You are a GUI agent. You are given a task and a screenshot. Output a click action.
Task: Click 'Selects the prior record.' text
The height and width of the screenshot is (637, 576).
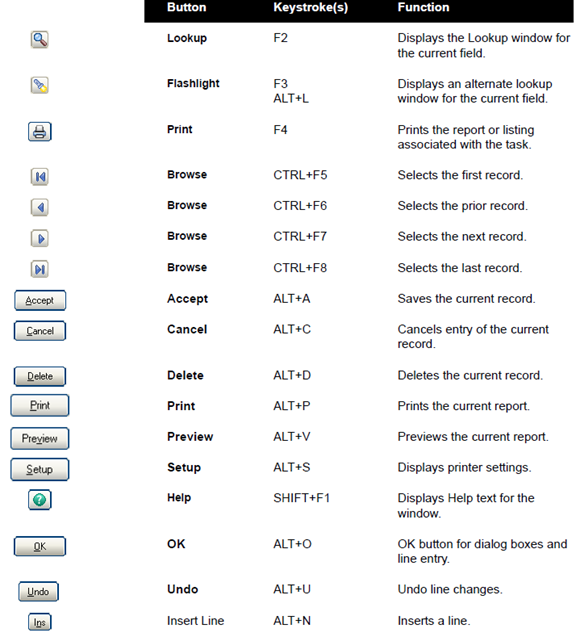point(463,206)
